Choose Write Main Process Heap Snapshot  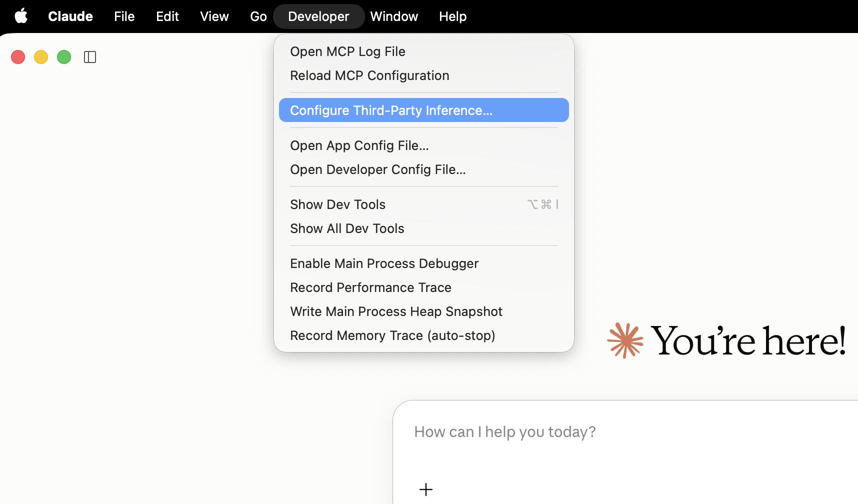tap(424, 311)
